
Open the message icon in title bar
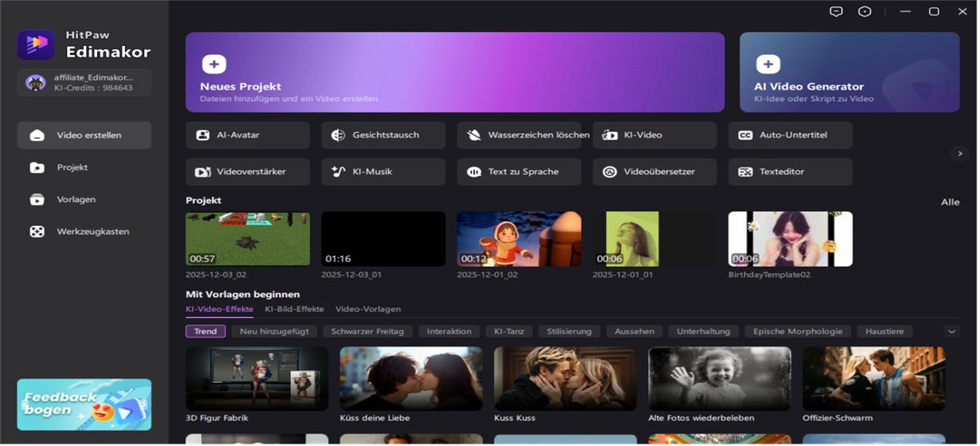click(x=836, y=11)
